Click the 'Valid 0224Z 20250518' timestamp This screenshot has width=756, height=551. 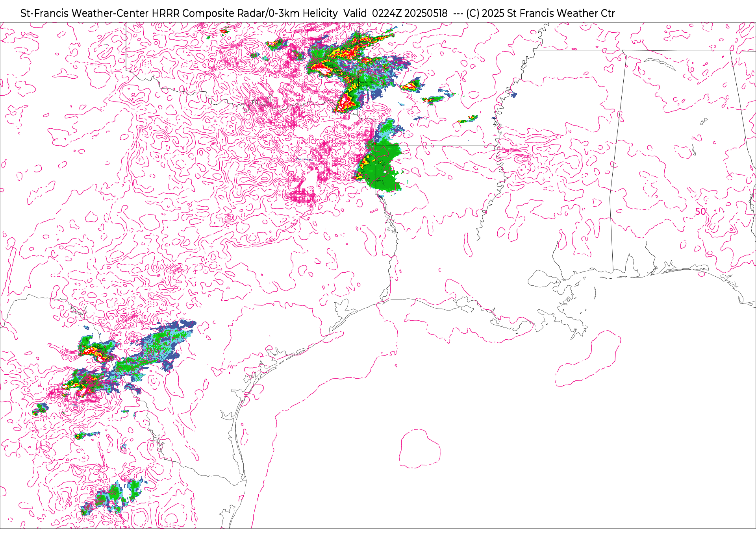pyautogui.click(x=395, y=13)
